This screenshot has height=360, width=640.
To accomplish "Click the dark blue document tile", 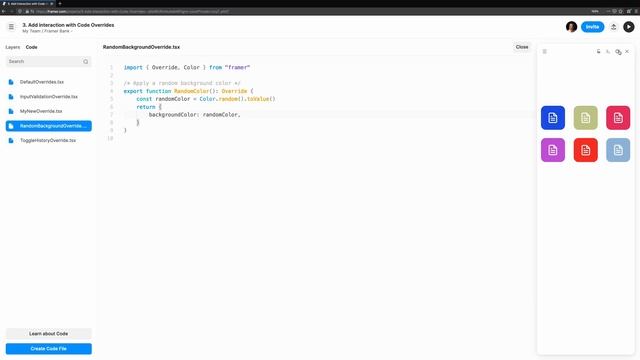I will (x=553, y=118).
